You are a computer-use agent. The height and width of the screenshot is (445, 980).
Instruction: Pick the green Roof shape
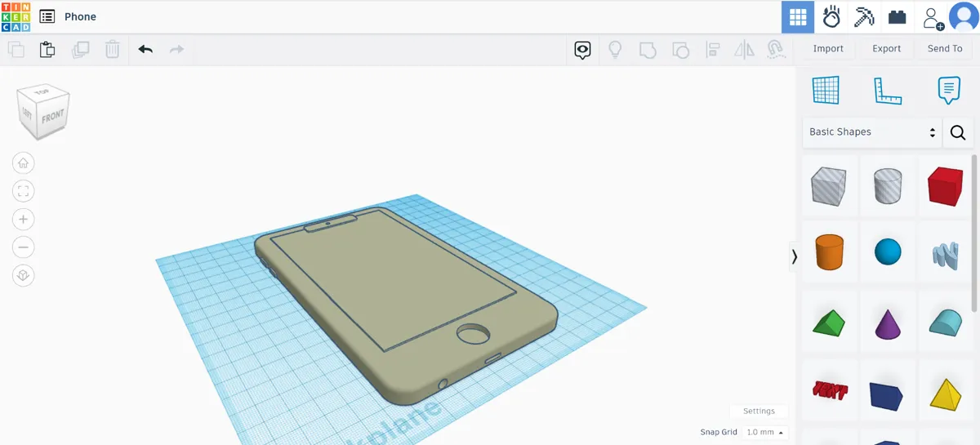[829, 323]
